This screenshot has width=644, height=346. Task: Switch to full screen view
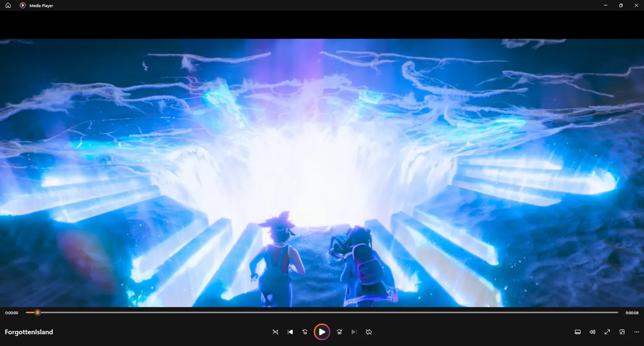pos(607,332)
